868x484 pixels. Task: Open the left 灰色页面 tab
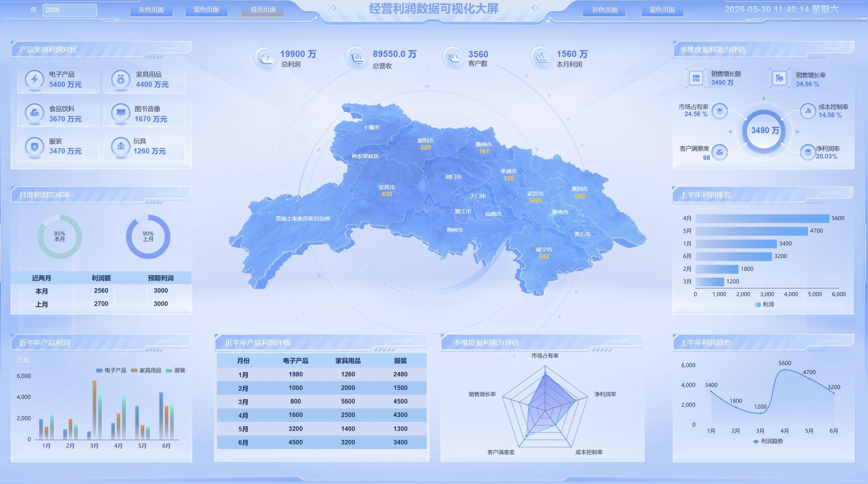pos(151,10)
